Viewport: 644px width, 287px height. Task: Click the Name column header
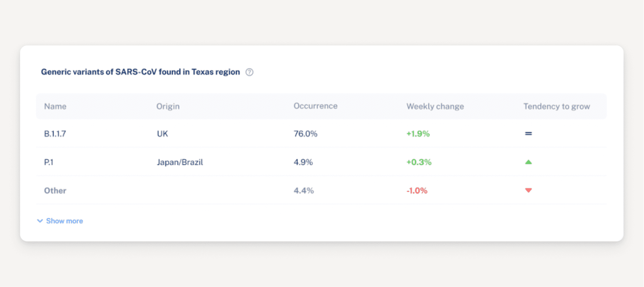tap(55, 106)
